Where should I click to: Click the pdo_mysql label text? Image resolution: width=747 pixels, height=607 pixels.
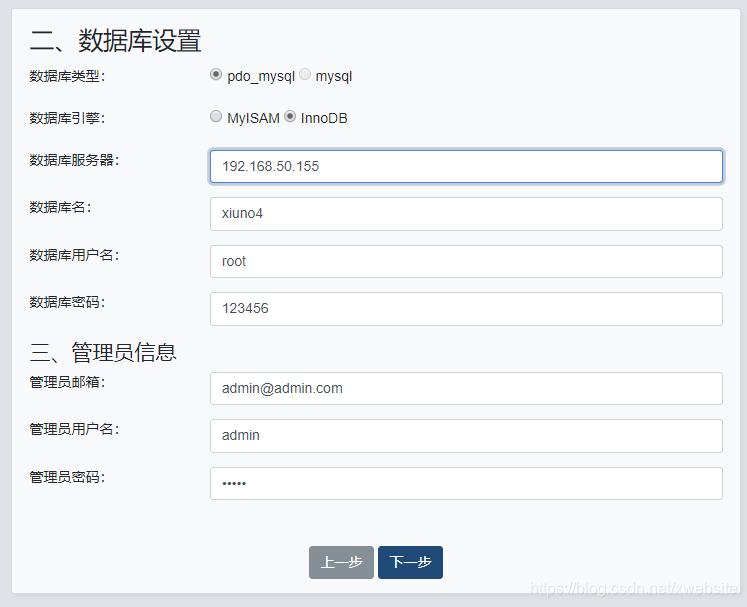[x=261, y=76]
